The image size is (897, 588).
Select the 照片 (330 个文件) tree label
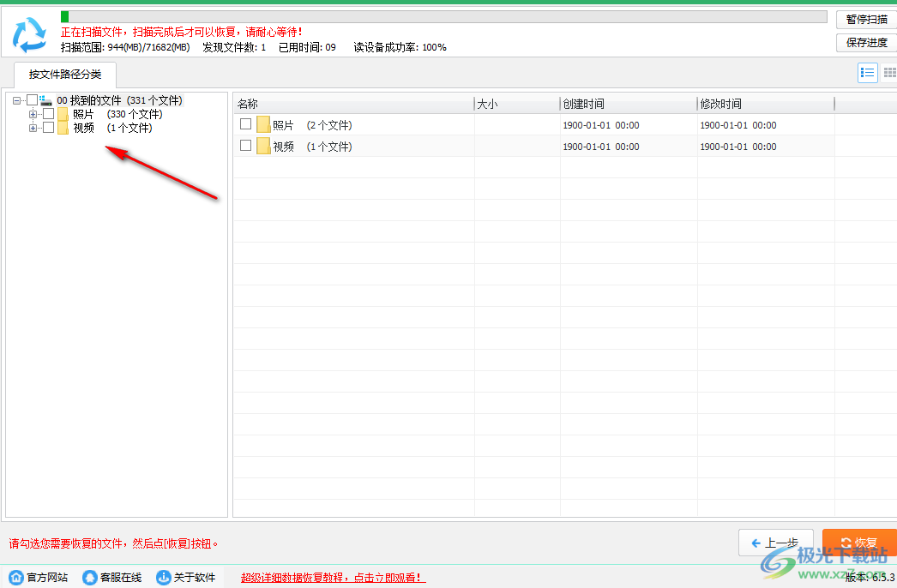pyautogui.click(x=117, y=114)
